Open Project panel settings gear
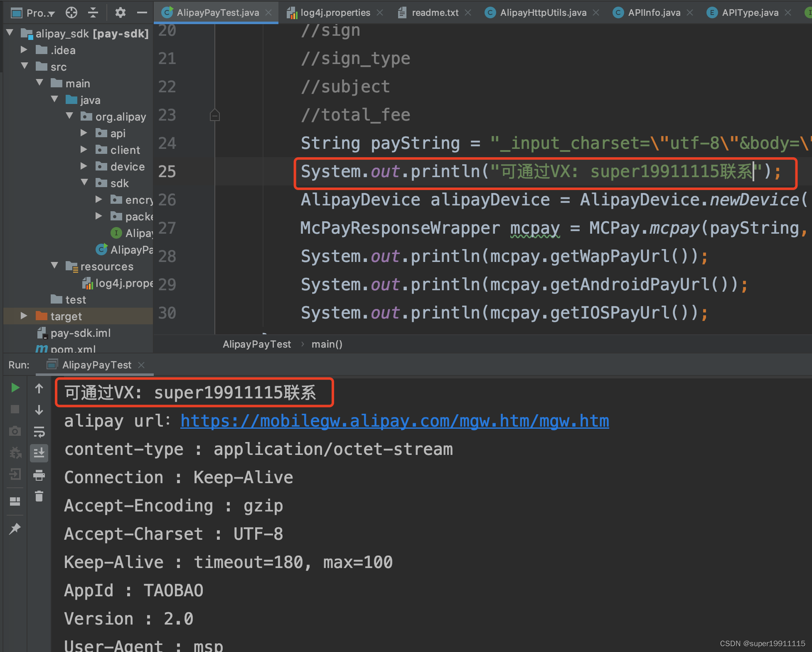812x652 pixels. pyautogui.click(x=120, y=13)
